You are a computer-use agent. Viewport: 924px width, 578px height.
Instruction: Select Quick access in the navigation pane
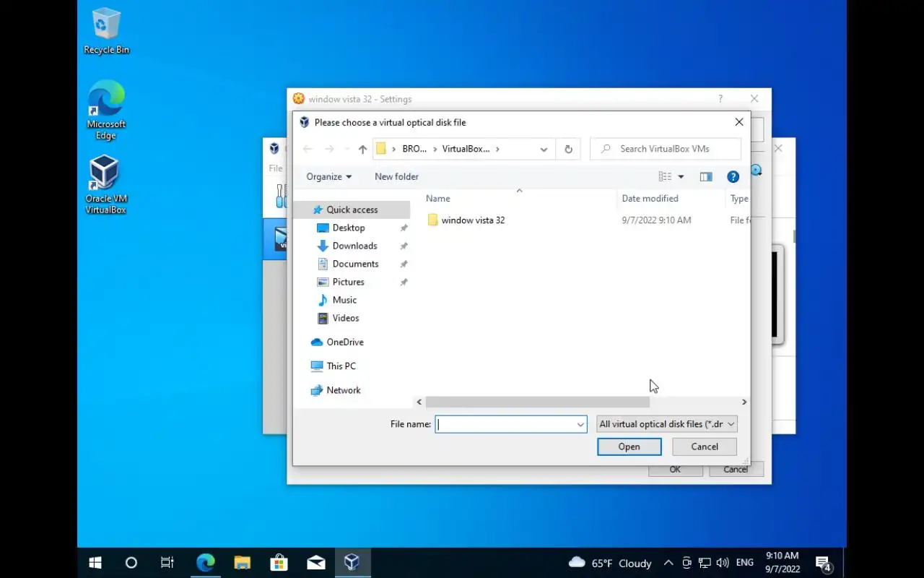[x=352, y=210]
